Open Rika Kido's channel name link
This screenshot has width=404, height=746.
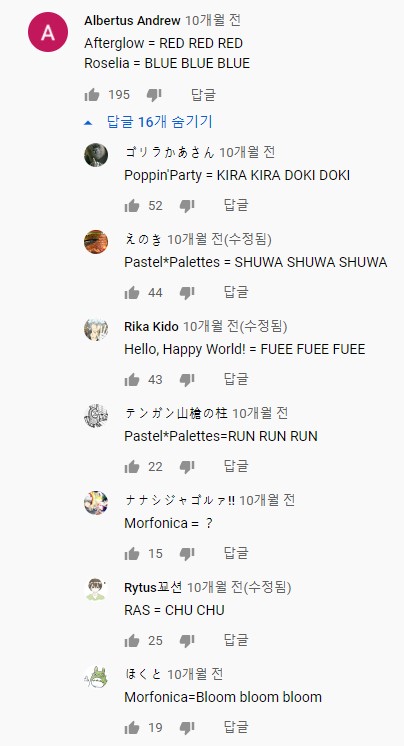click(x=151, y=327)
